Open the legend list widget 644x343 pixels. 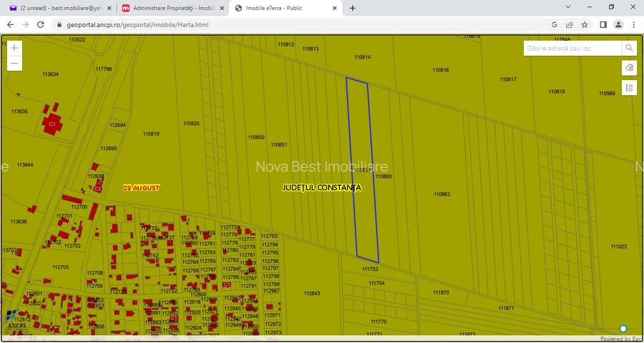[629, 88]
